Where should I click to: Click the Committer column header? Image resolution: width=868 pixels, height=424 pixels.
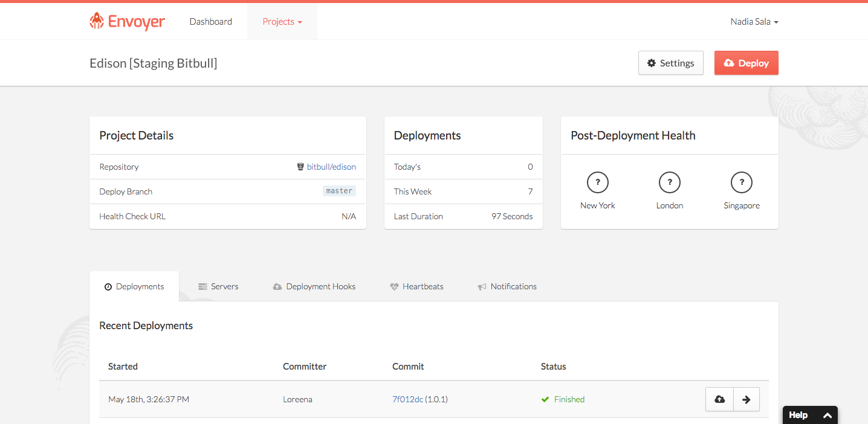[x=305, y=366]
